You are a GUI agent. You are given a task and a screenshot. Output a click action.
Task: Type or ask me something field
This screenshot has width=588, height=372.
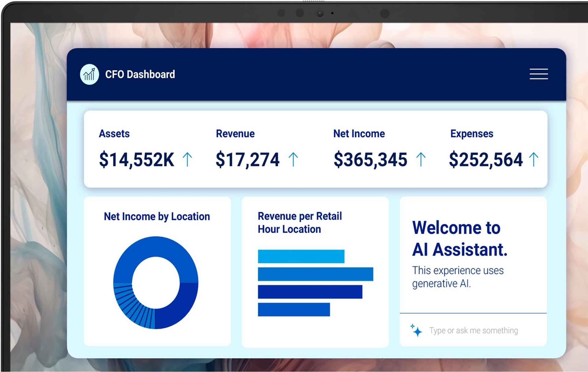pyautogui.click(x=473, y=330)
